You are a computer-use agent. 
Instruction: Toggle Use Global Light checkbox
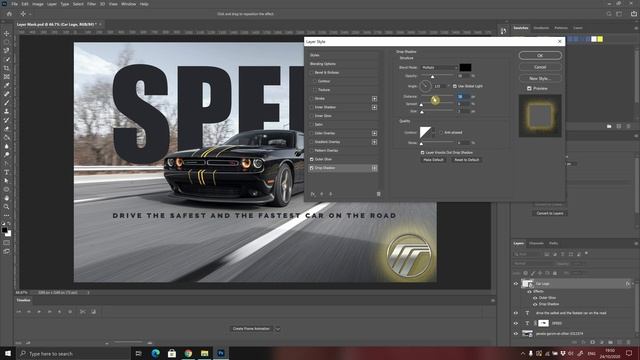[455, 86]
